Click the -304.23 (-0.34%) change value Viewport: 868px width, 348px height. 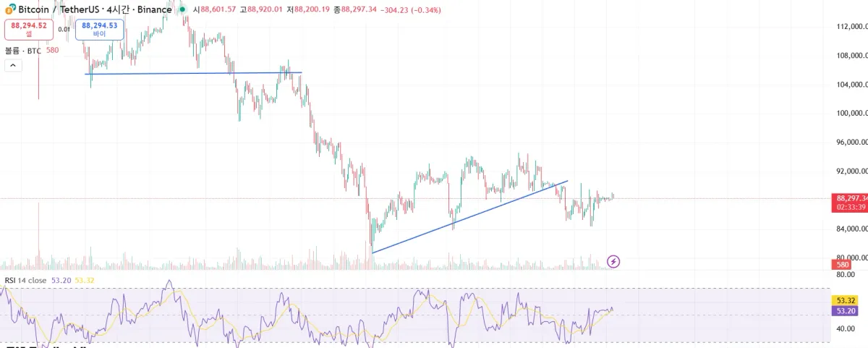412,10
